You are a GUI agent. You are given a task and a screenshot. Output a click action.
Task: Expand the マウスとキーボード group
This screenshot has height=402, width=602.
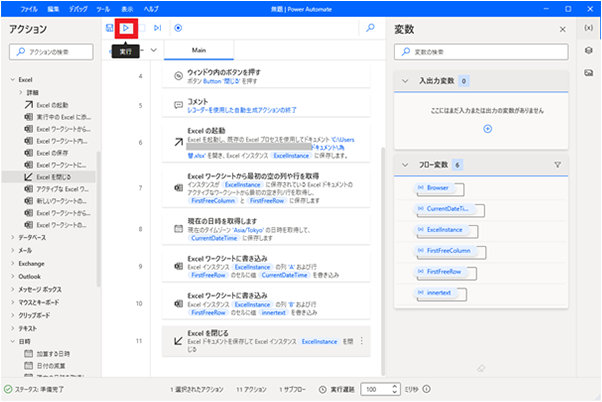pyautogui.click(x=13, y=302)
